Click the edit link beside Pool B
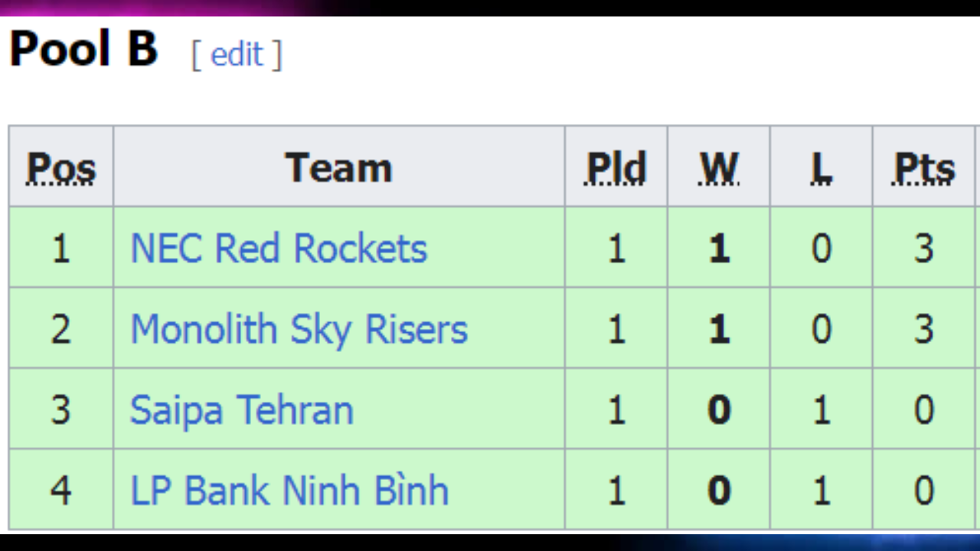 tap(237, 55)
